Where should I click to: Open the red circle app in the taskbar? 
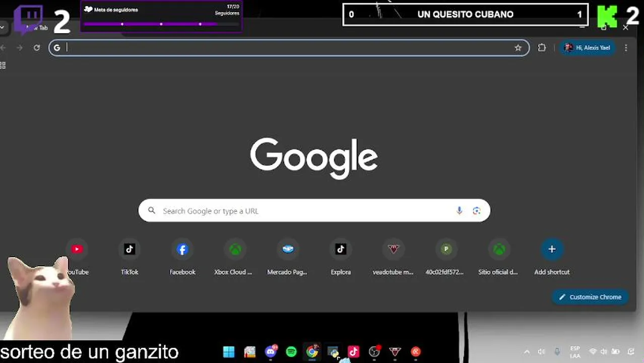click(x=416, y=351)
